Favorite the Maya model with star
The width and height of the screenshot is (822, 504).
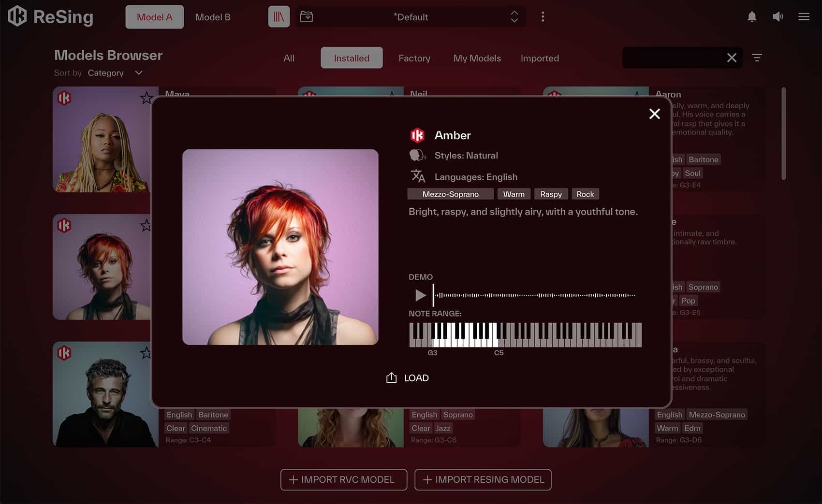point(147,98)
